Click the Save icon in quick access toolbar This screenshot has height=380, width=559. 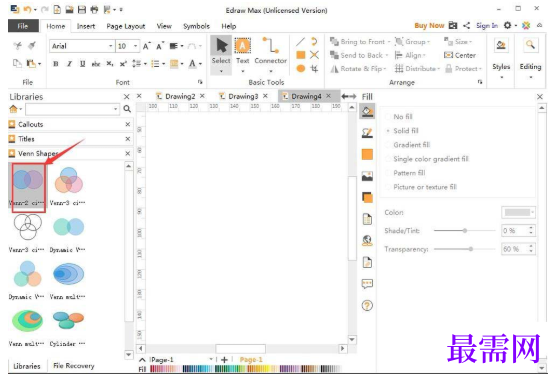pos(82,10)
